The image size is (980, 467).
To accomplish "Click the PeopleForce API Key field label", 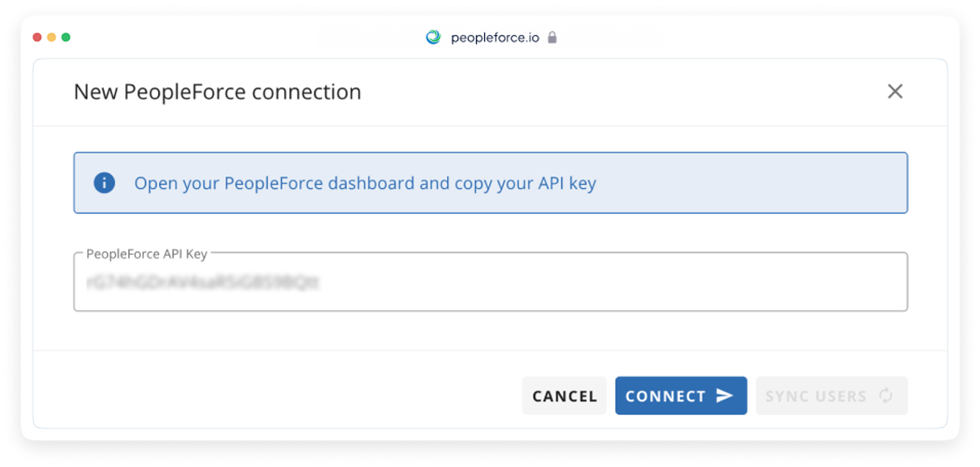I will pos(146,254).
